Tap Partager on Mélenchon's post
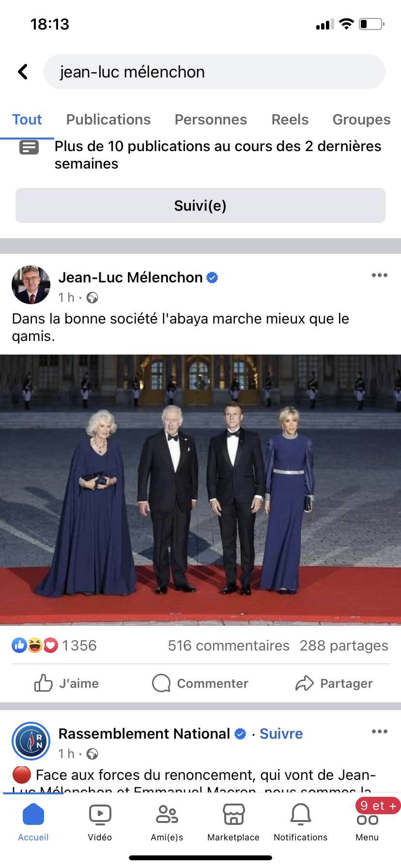401x868 pixels. tap(334, 683)
